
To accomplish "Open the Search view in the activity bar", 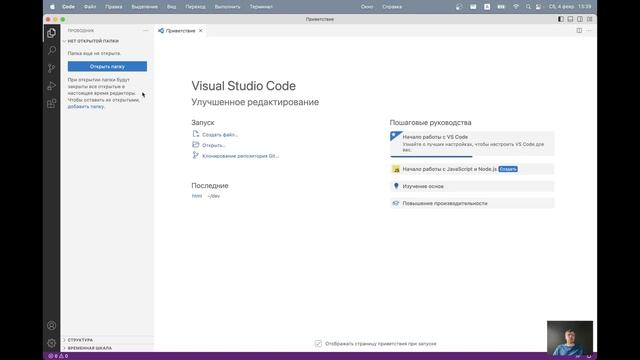I will (51, 50).
